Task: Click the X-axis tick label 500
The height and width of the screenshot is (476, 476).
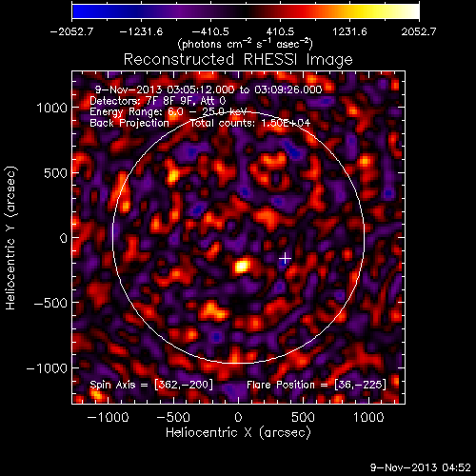Action: pyautogui.click(x=303, y=417)
